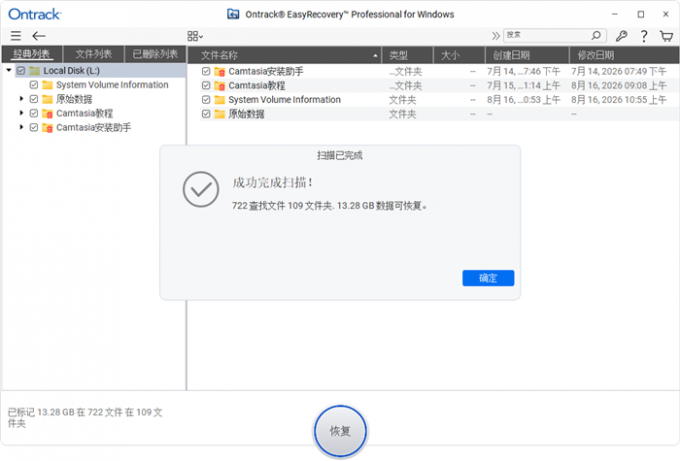Toggle the 原始数据 checkbox in tree
Viewport: 680px width, 461px height.
pyautogui.click(x=34, y=99)
